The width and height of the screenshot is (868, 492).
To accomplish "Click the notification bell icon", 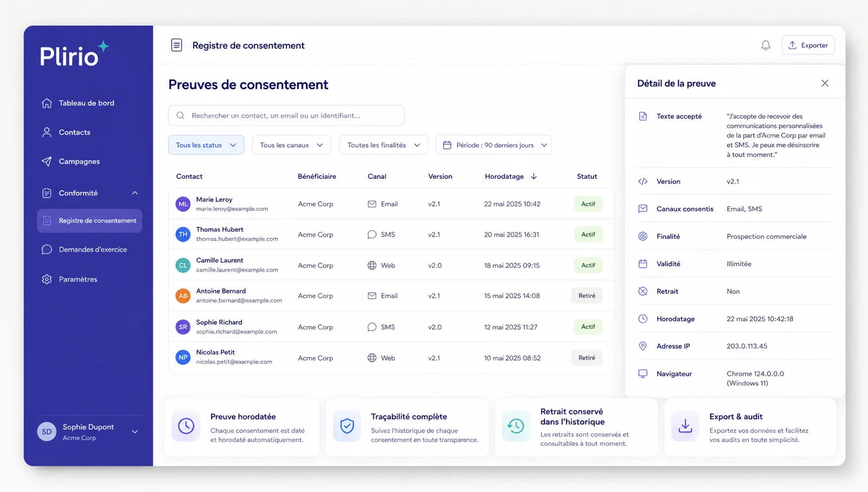I will click(765, 45).
